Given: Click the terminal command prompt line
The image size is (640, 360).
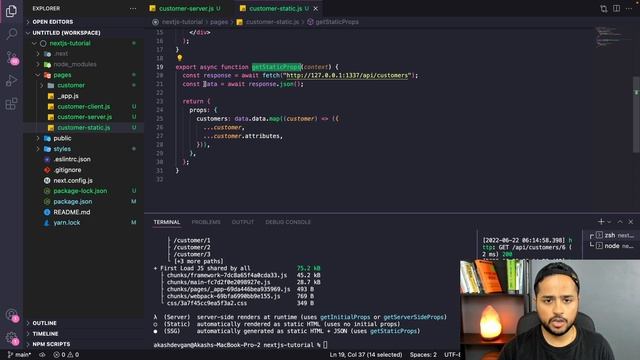Looking at the screenshot, I should coord(240,345).
